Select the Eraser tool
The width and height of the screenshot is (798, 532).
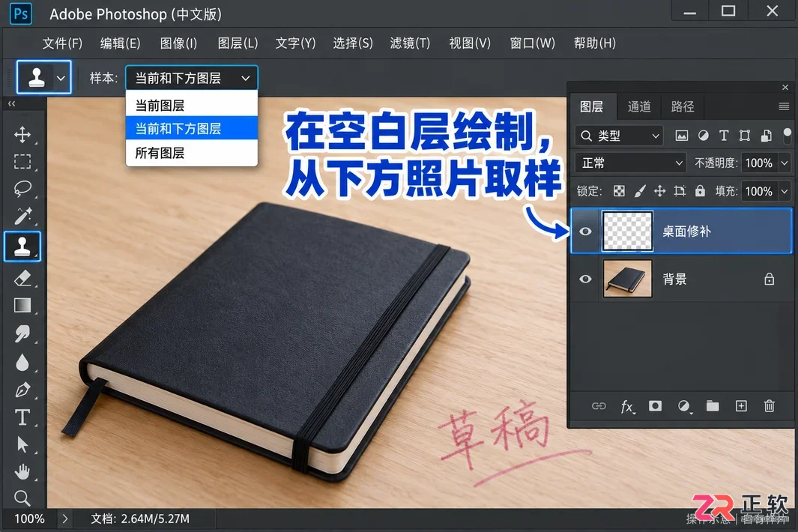point(22,279)
